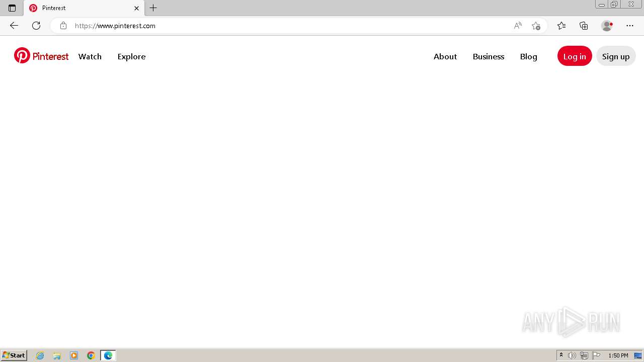Reload the page with refresh icon
The width and height of the screenshot is (644, 362).
tap(36, 26)
